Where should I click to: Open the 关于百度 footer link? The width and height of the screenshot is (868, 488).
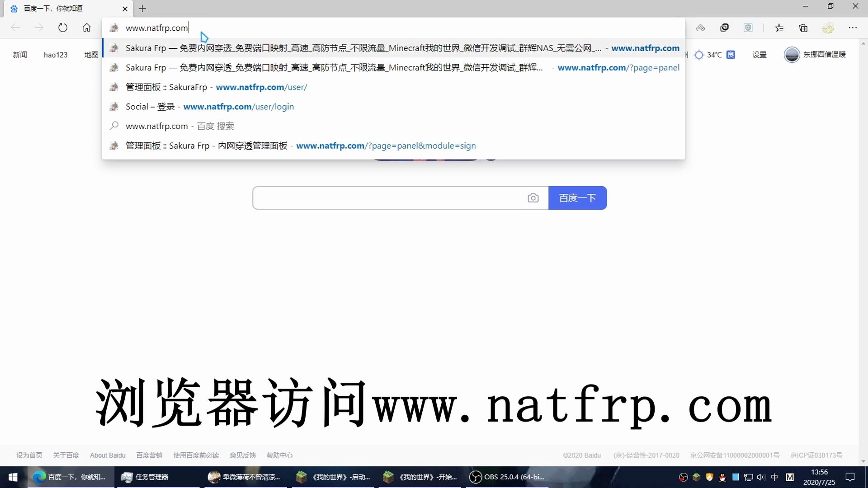(x=66, y=455)
